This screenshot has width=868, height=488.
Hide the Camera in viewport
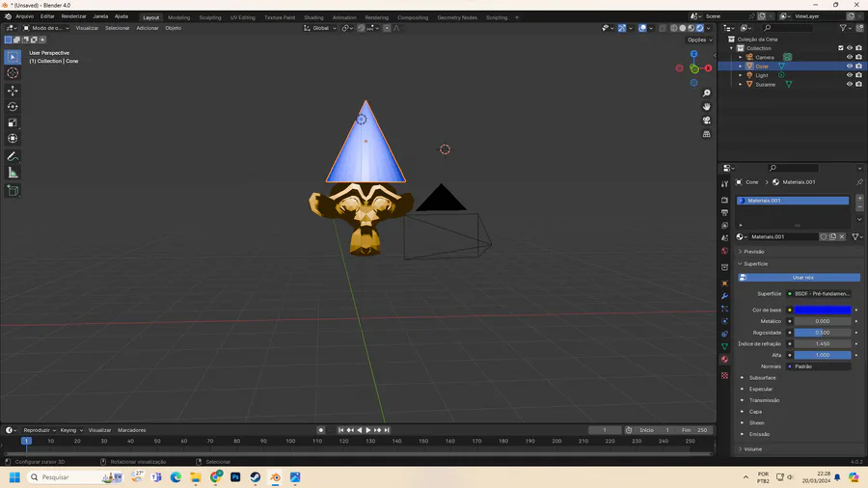[x=849, y=57]
